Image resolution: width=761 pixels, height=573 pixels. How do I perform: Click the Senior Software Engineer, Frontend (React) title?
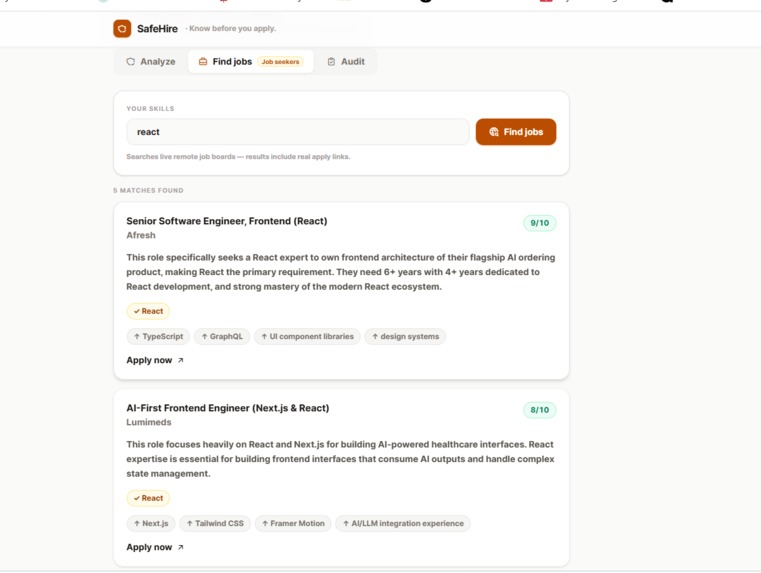point(227,221)
